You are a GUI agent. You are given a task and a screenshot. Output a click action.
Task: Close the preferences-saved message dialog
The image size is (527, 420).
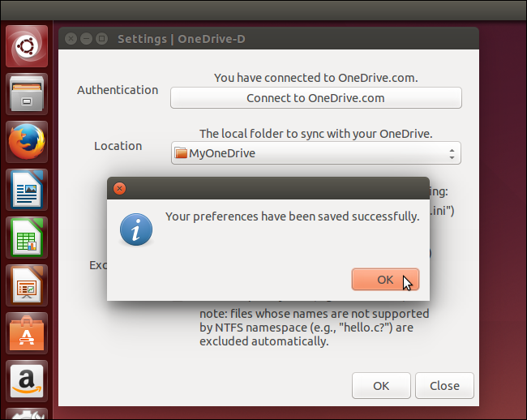point(119,188)
